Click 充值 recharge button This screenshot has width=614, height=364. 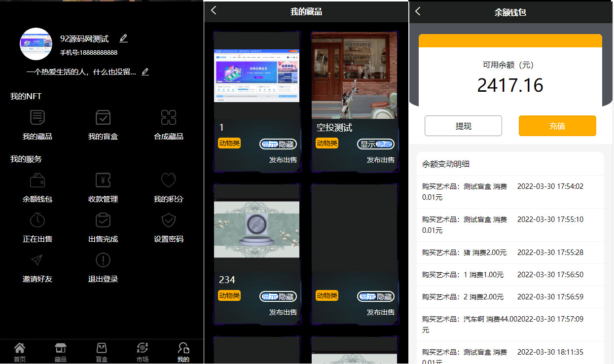557,126
